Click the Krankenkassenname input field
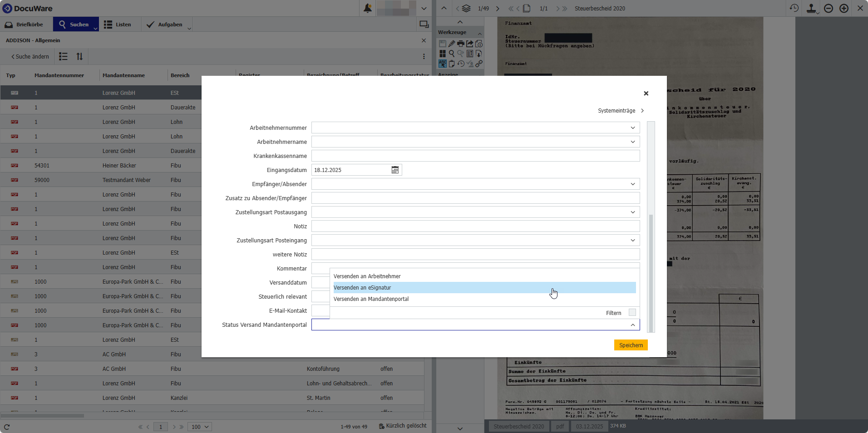The image size is (868, 433). click(475, 156)
